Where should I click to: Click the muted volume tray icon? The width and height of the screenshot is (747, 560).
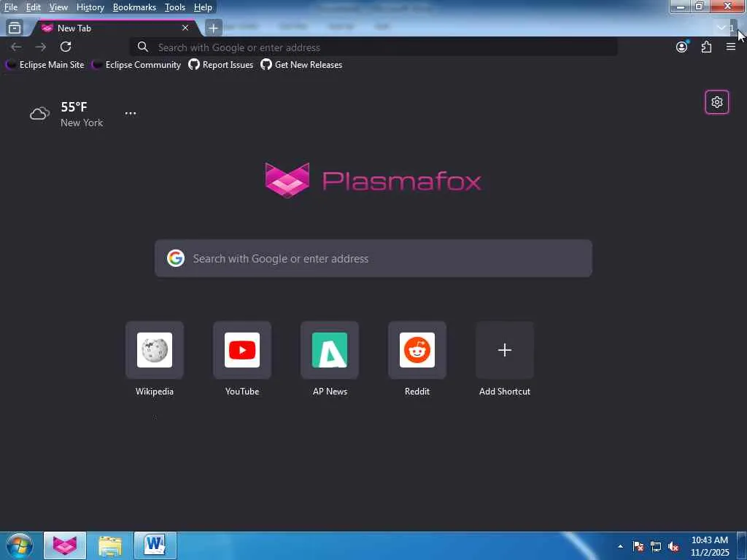673,546
